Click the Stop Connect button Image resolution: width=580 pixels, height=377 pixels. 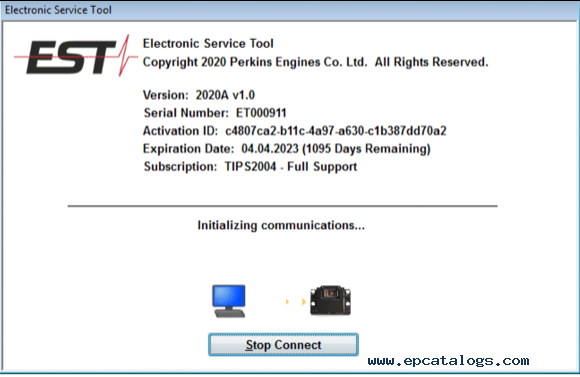point(283,344)
